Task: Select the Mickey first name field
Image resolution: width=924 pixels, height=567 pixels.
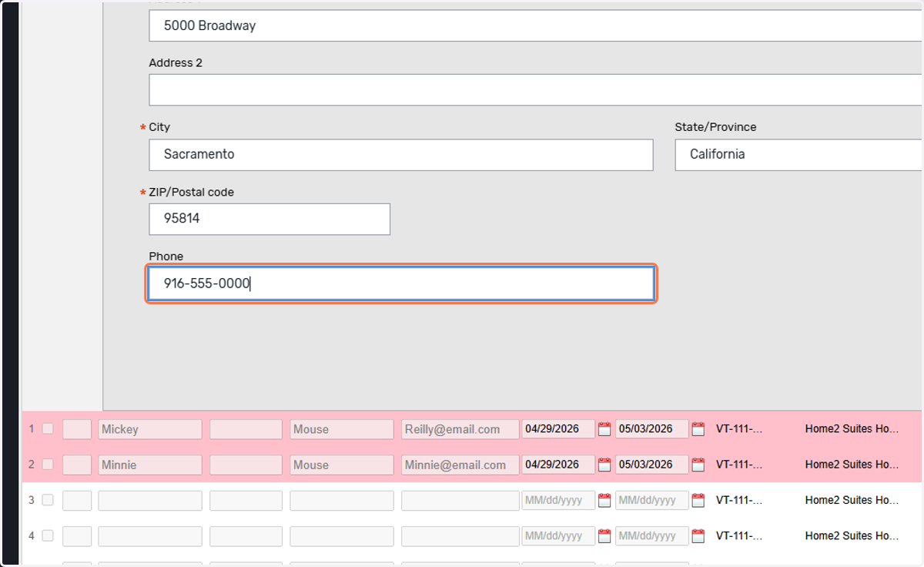Action: 150,429
